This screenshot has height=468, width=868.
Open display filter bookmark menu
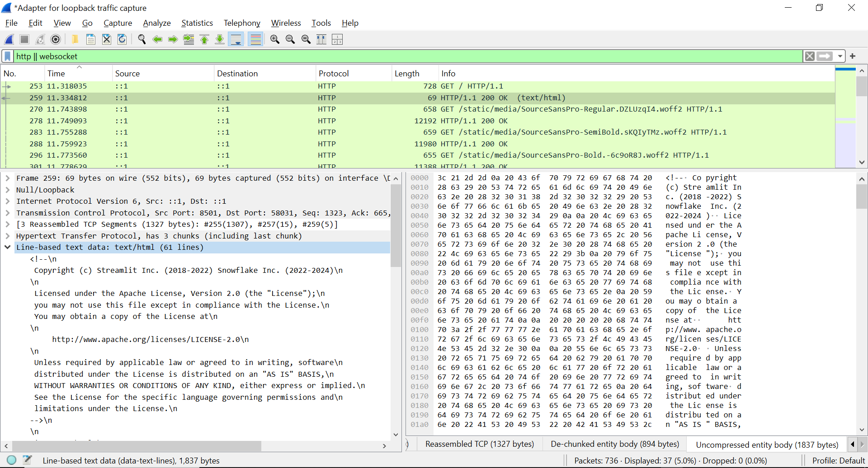point(8,56)
